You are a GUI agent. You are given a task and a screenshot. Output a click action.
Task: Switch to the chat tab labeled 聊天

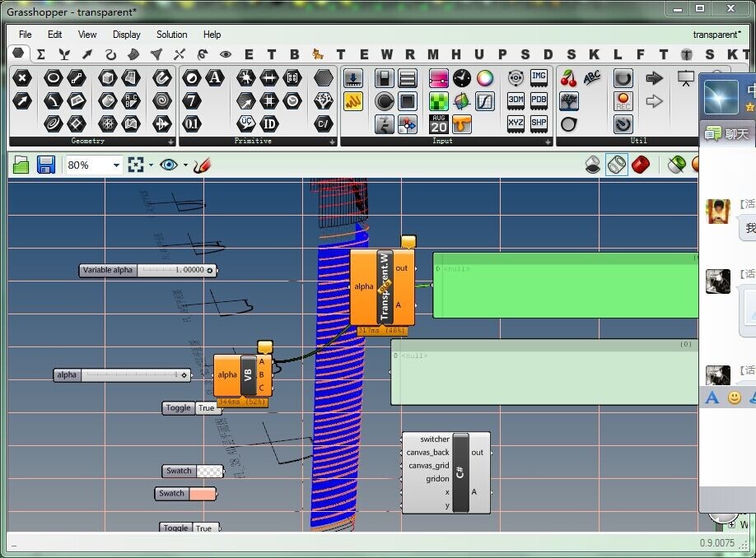point(727,133)
